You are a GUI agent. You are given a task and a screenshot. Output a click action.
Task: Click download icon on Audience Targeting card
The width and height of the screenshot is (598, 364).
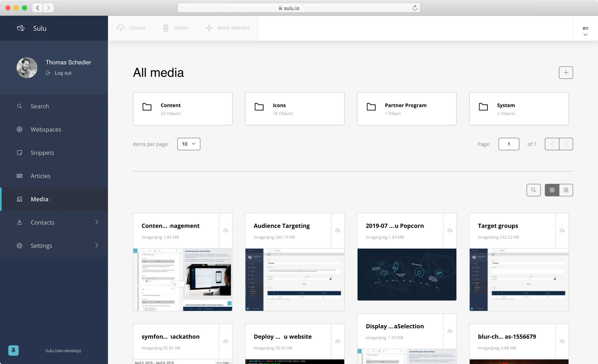337,231
